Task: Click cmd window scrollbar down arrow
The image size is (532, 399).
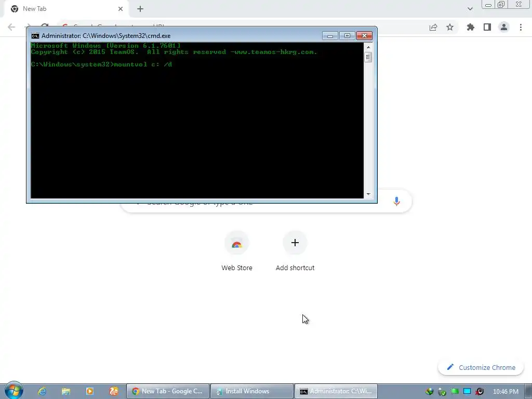Action: 368,194
